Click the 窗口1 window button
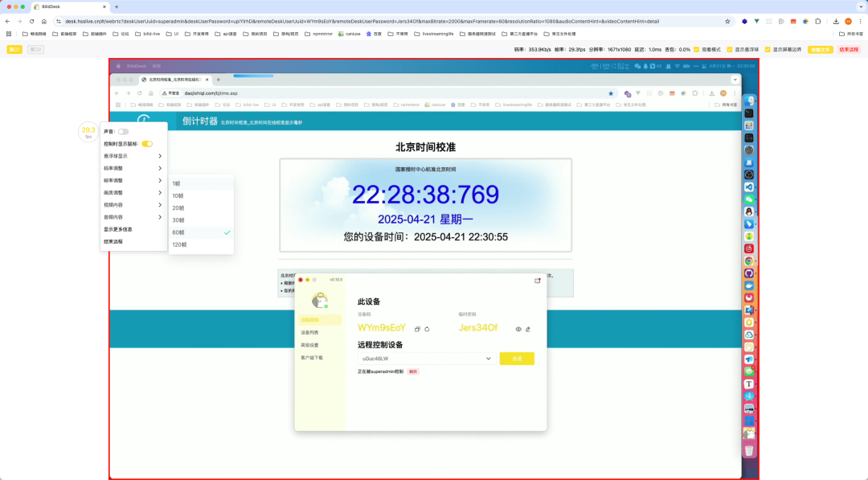 click(14, 49)
